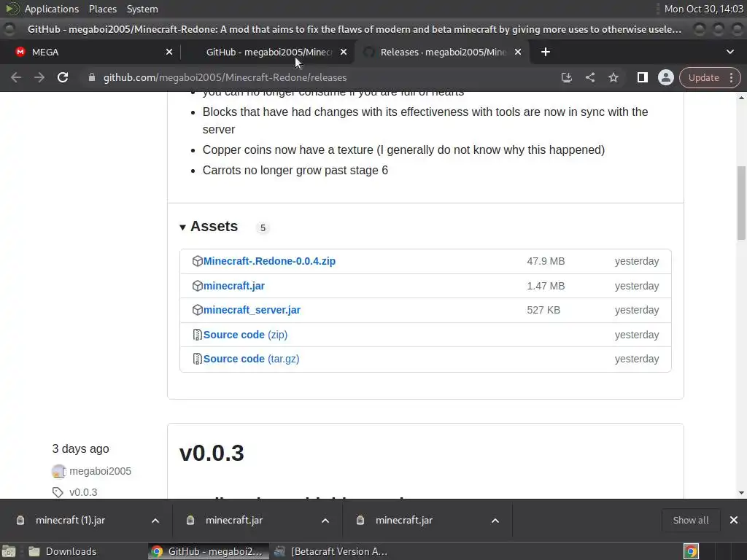
Task: Download the minecraft.jar asset
Action: pyautogui.click(x=234, y=286)
